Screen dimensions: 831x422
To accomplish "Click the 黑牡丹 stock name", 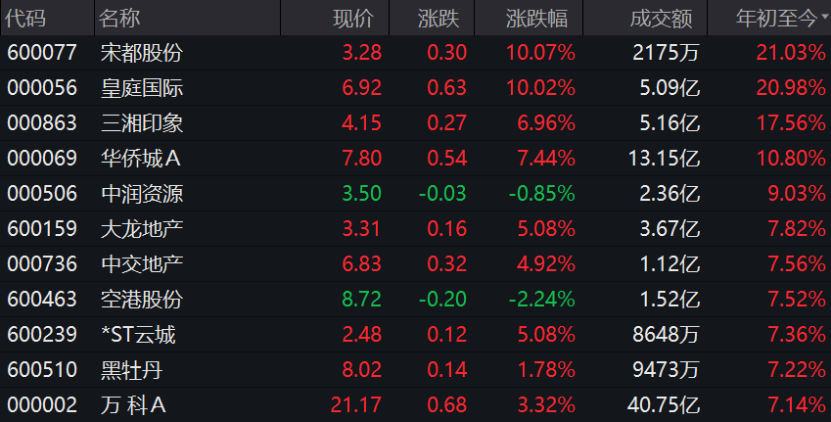I will click(132, 370).
